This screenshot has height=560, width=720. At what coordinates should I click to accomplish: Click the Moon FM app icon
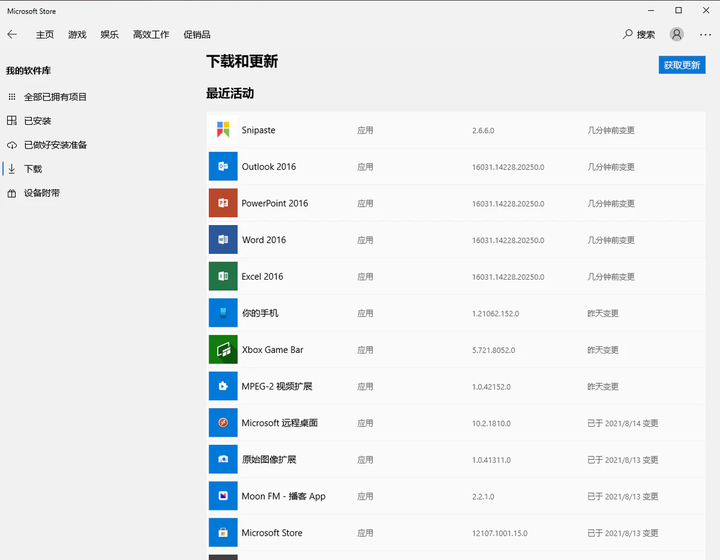click(223, 496)
